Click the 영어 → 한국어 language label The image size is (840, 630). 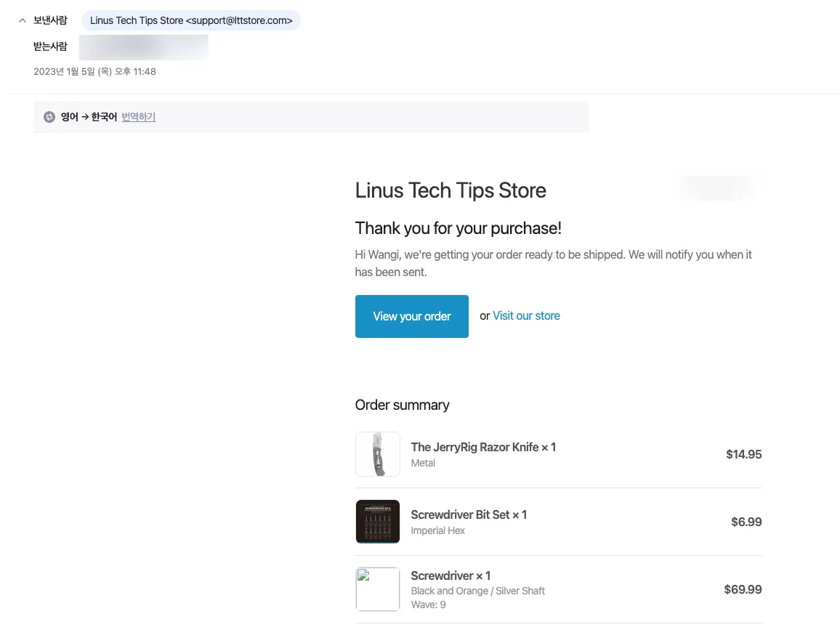(89, 117)
